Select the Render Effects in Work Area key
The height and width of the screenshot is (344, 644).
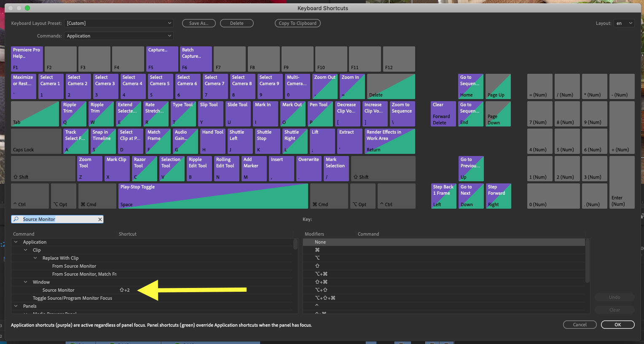(390, 141)
